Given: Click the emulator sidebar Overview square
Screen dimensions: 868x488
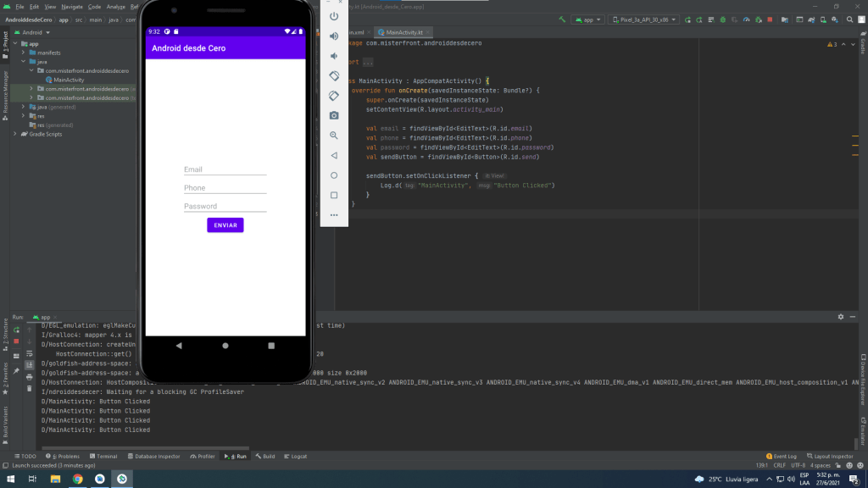Looking at the screenshot, I should tap(334, 196).
